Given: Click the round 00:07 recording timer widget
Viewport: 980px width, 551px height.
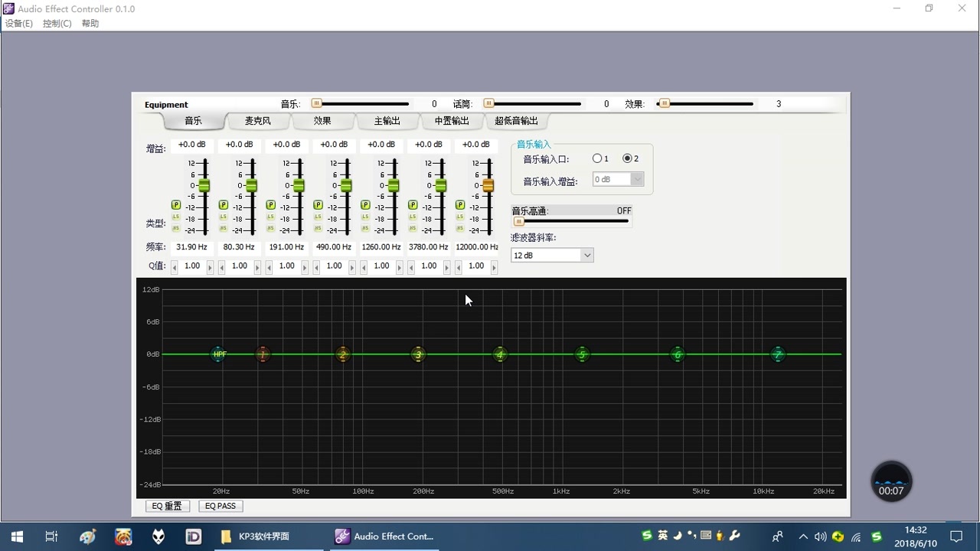Looking at the screenshot, I should (x=891, y=481).
